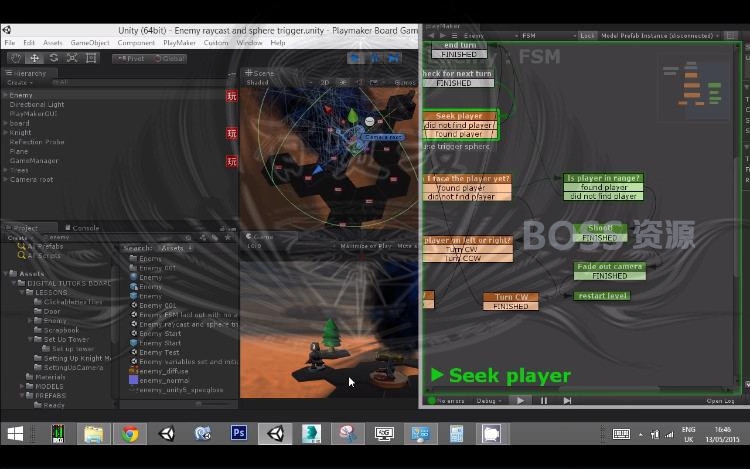
Task: Select the Hand tool in Unity toolbar
Action: point(16,58)
